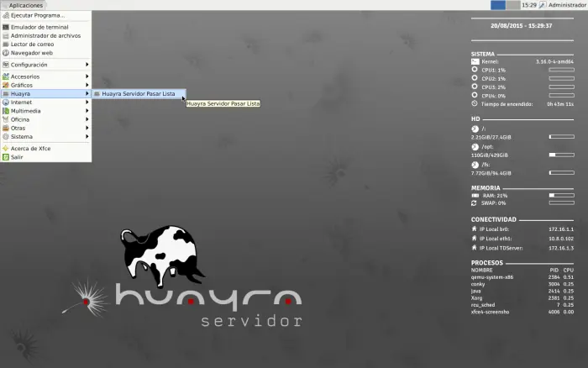The width and height of the screenshot is (588, 368).
Task: Click the Ejecutar Programa icon
Action: click(x=6, y=15)
